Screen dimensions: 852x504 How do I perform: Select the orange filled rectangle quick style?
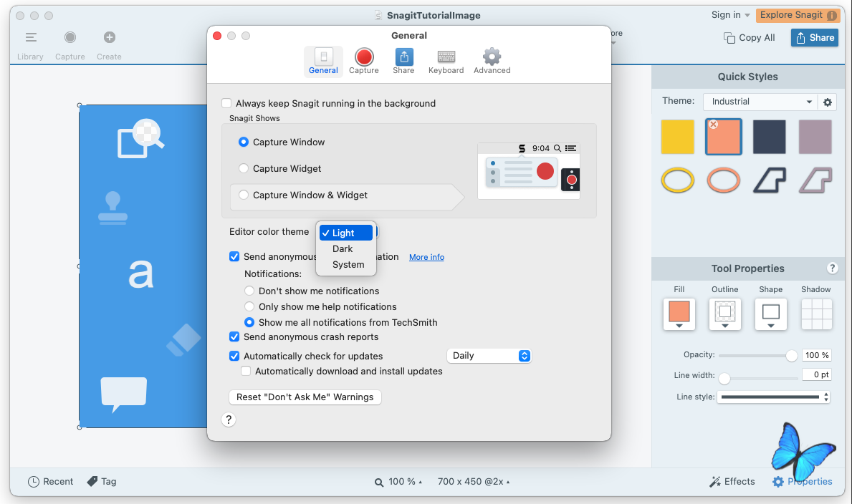(x=724, y=137)
